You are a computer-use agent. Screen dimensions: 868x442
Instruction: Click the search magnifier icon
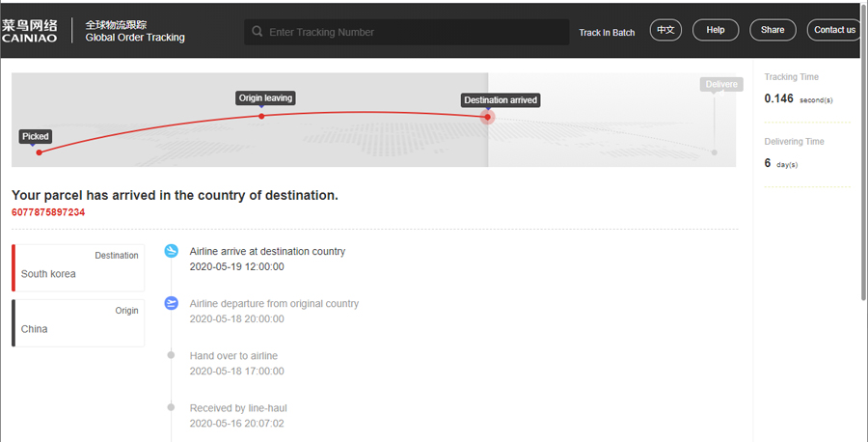(x=257, y=32)
